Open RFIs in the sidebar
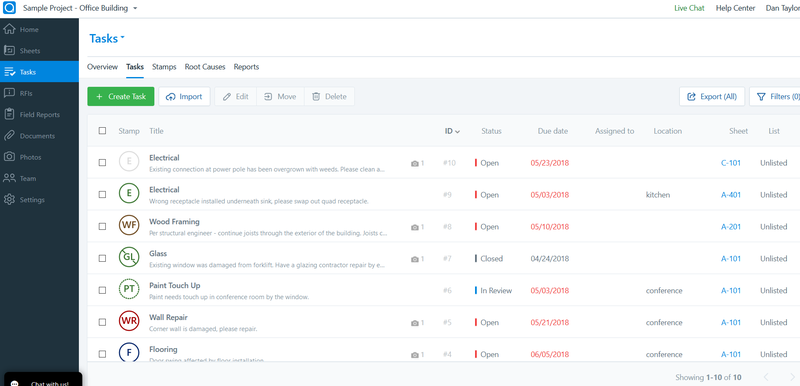 coord(39,93)
